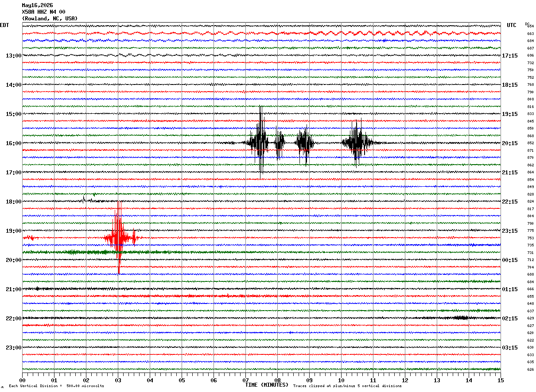This screenshot has width=536, height=392.
Task: Click the vertical division 500.00 microvolts note
Action: click(56, 386)
